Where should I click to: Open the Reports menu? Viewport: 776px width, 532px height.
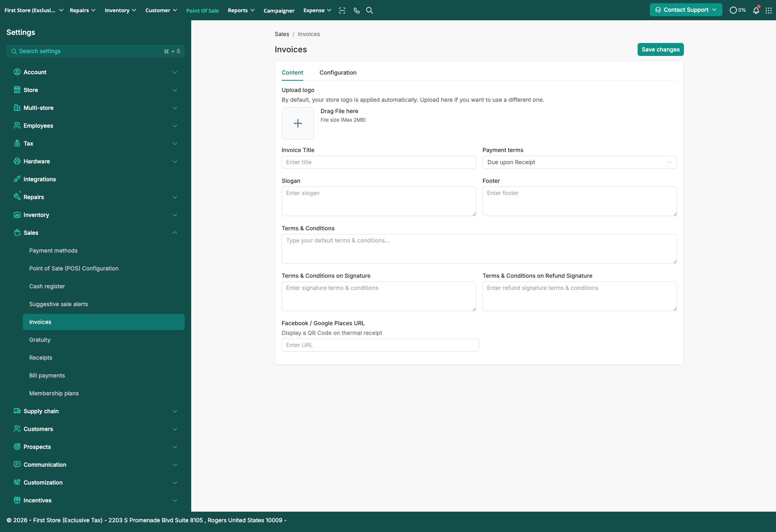pos(241,11)
